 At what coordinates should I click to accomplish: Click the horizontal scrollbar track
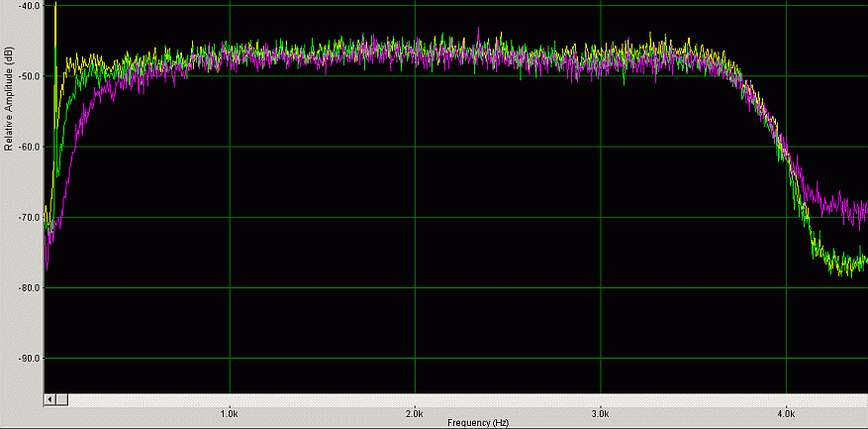click(x=468, y=399)
